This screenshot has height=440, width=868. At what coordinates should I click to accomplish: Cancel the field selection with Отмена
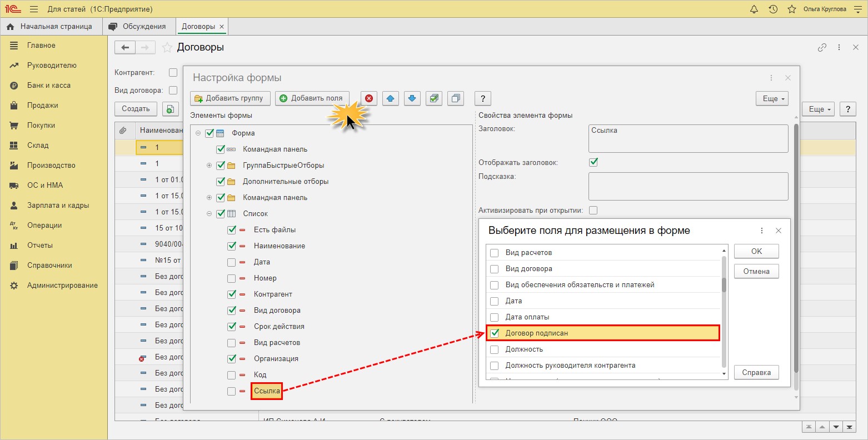coord(756,272)
